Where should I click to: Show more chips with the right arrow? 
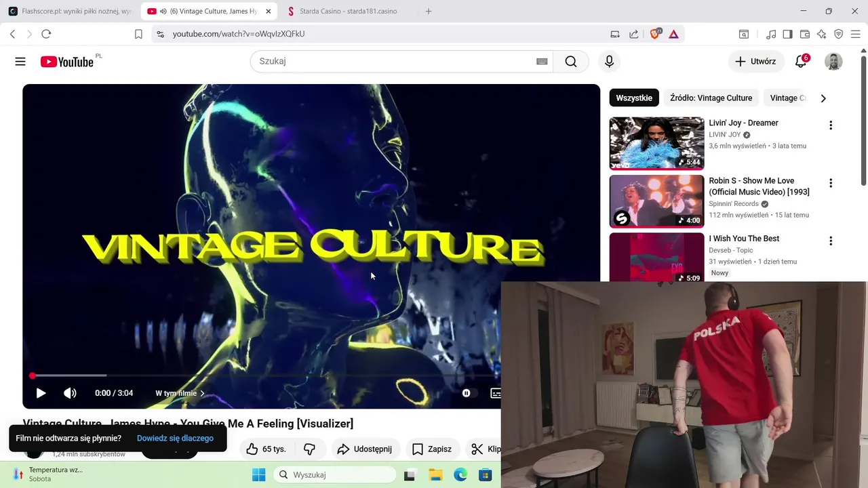pos(823,98)
